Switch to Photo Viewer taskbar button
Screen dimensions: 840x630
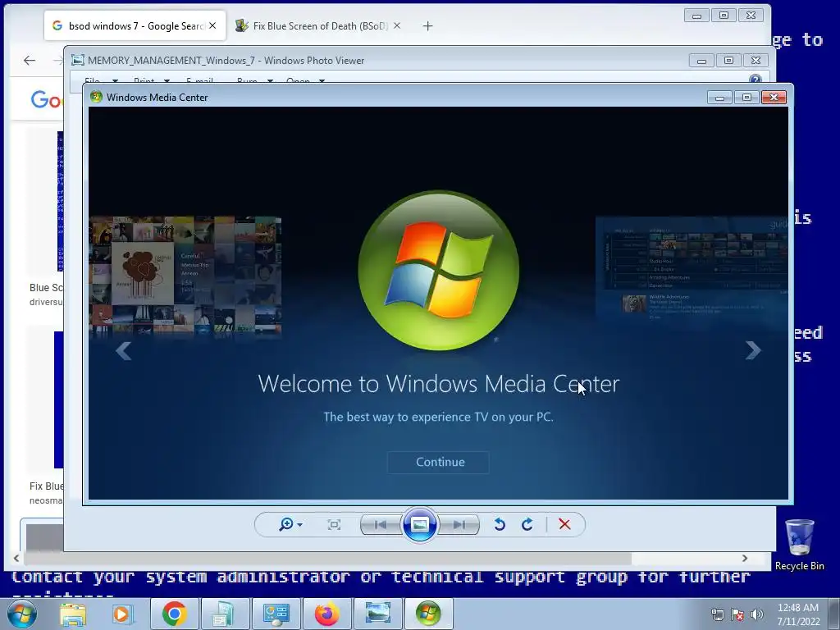click(x=377, y=614)
